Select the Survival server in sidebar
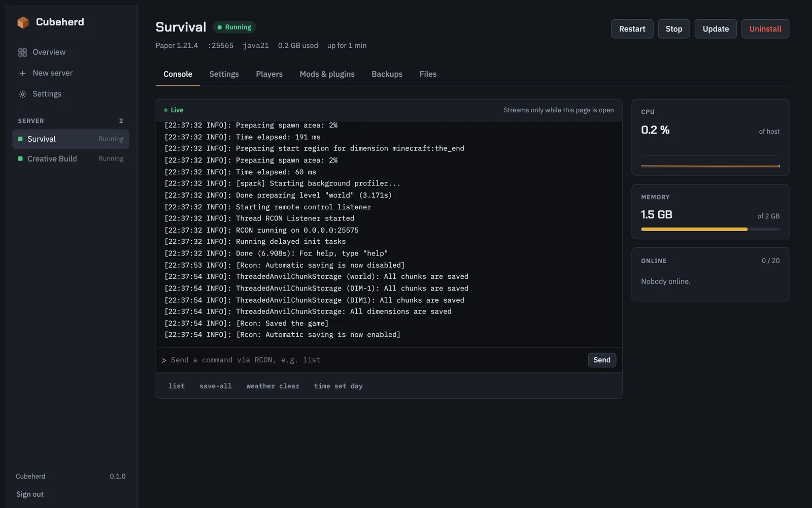This screenshot has height=508, width=812. 71,139
